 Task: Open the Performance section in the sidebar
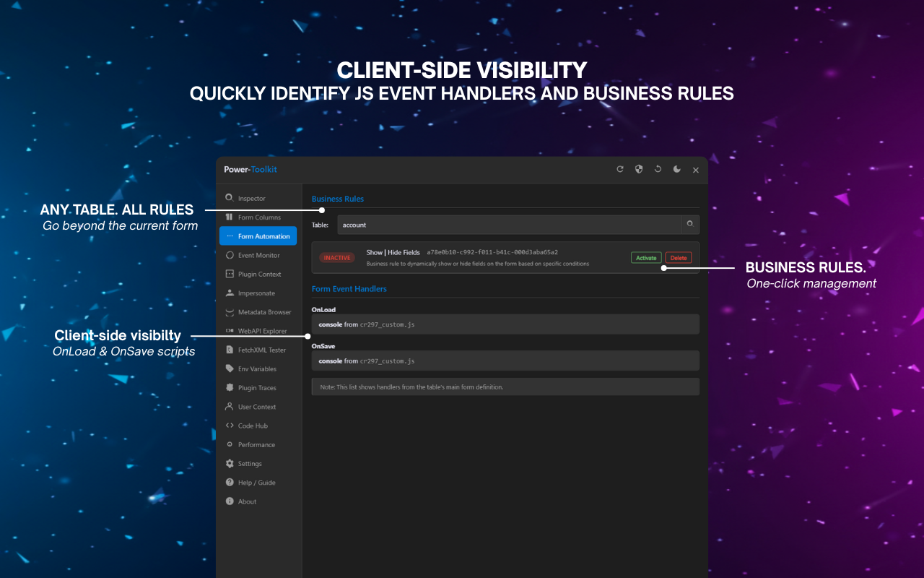tap(258, 444)
